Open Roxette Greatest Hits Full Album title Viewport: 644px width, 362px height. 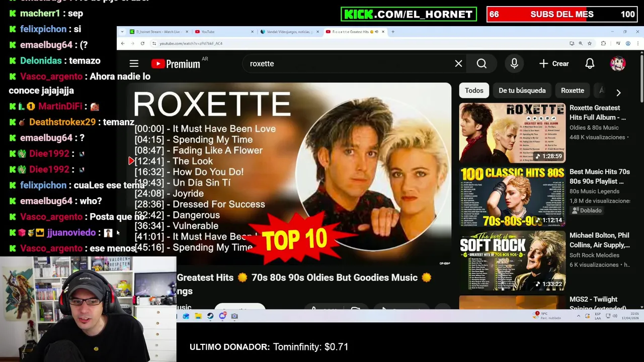(598, 113)
